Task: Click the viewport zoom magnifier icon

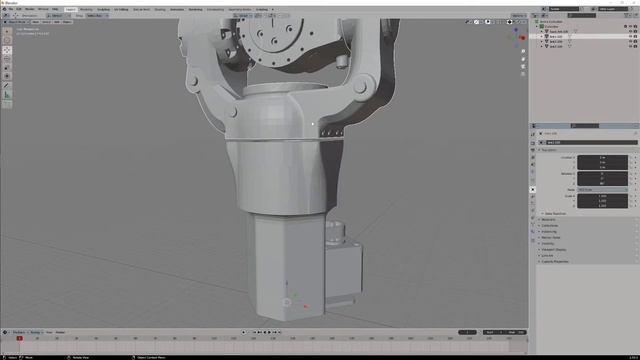Action: 523,51
